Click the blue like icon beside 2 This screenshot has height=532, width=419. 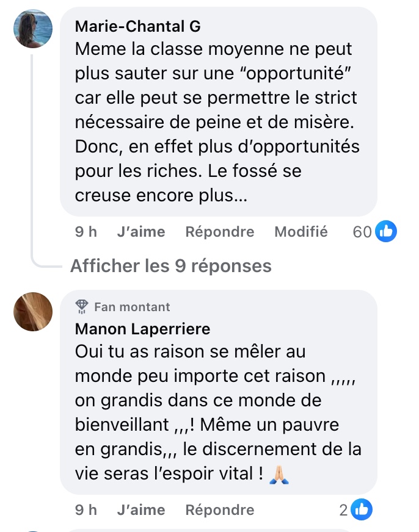pyautogui.click(x=362, y=509)
